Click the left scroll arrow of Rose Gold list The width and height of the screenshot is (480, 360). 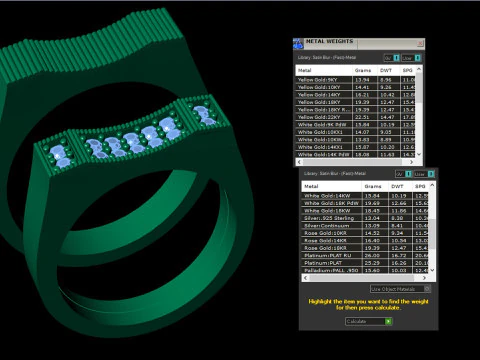pyautogui.click(x=305, y=278)
